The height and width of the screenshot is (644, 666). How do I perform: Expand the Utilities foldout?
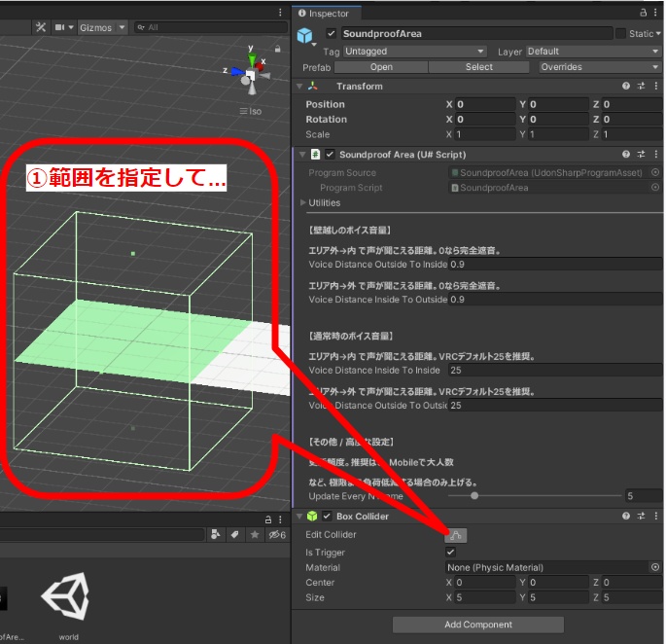[302, 202]
